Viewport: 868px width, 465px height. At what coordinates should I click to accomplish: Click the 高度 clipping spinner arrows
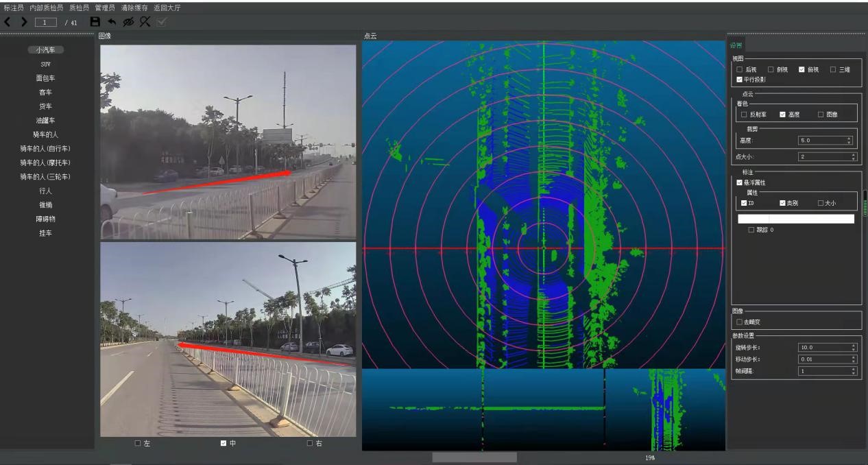(849, 141)
